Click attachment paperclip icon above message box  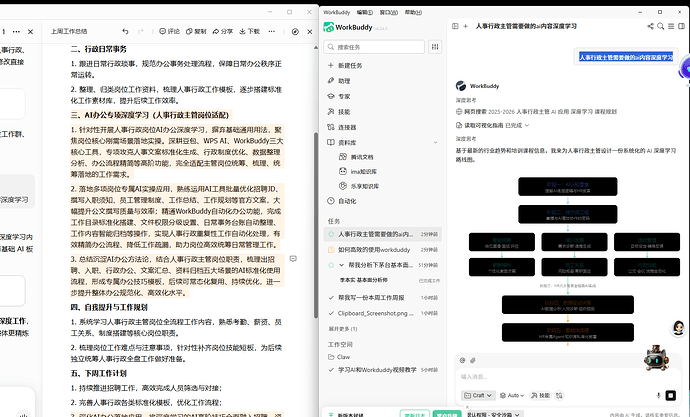(473, 360)
